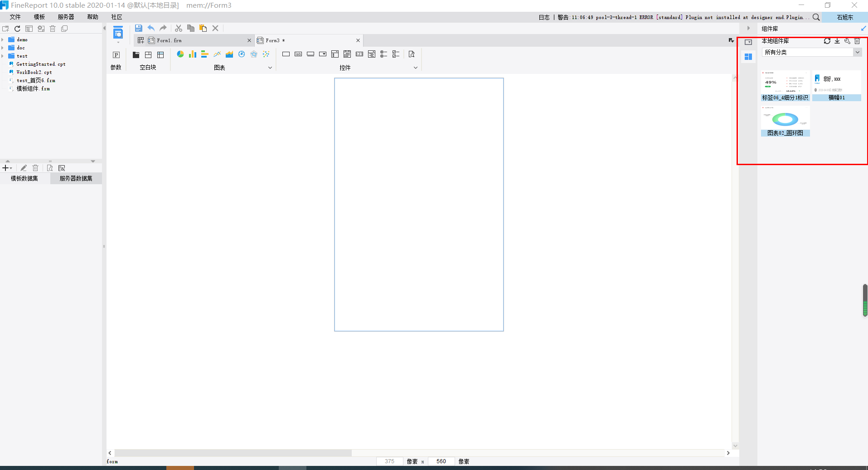868x470 pixels.
Task: Click the 标签06_4细分1标识 component thumbnail
Action: (x=785, y=86)
